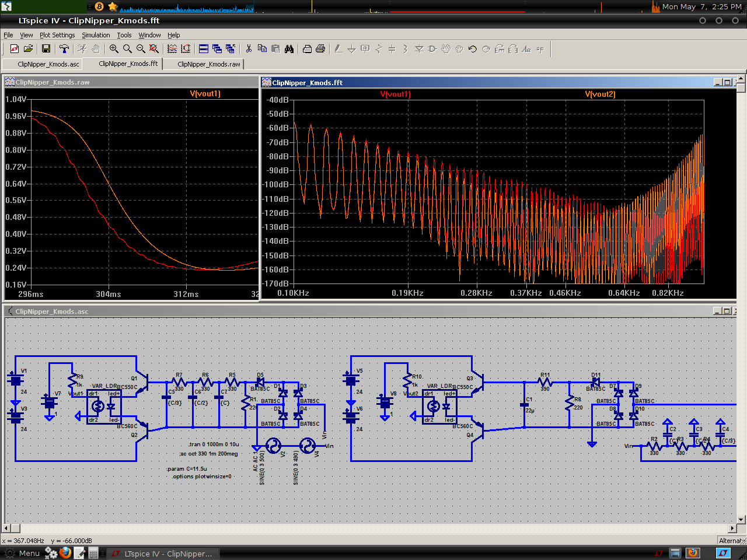Tile windows with the toolbar icon
Screen dimensions: 747x560
click(x=204, y=49)
